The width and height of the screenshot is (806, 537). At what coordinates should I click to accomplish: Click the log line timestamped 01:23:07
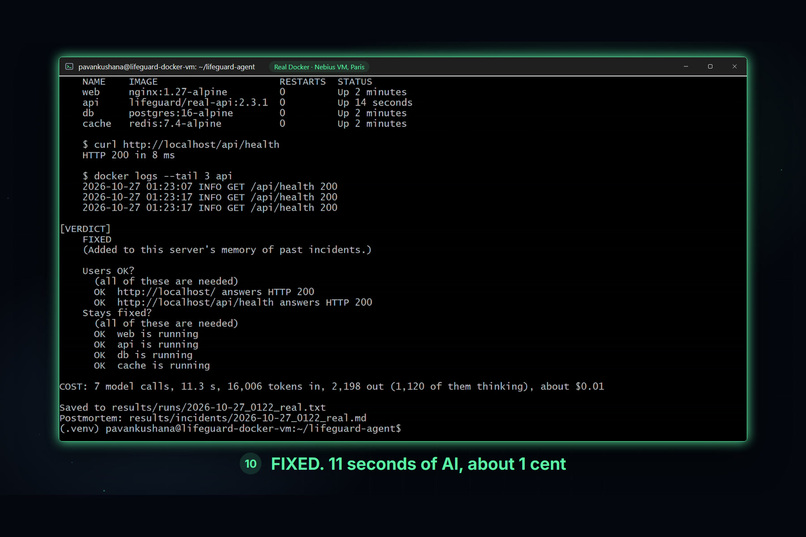point(210,187)
